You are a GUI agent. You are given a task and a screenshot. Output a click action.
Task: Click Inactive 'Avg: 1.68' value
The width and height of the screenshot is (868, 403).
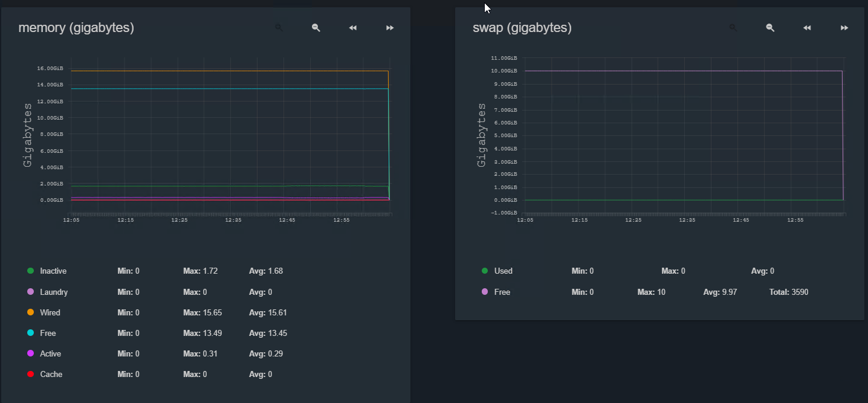(266, 271)
